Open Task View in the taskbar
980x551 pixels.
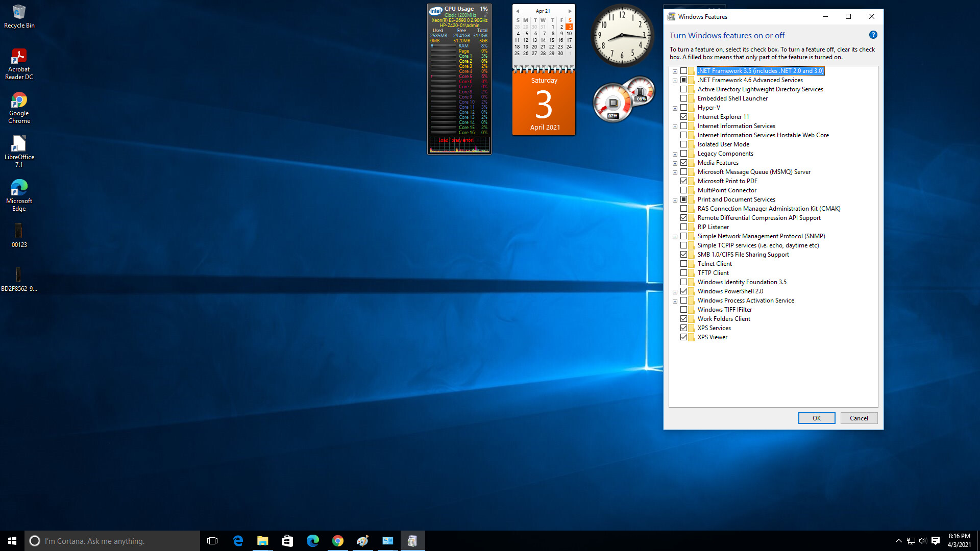[x=212, y=541]
